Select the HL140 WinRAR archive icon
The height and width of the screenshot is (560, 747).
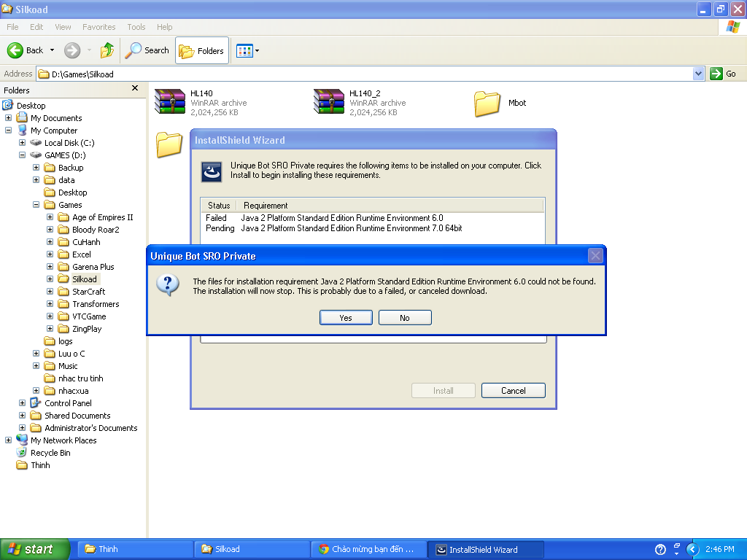coord(170,101)
